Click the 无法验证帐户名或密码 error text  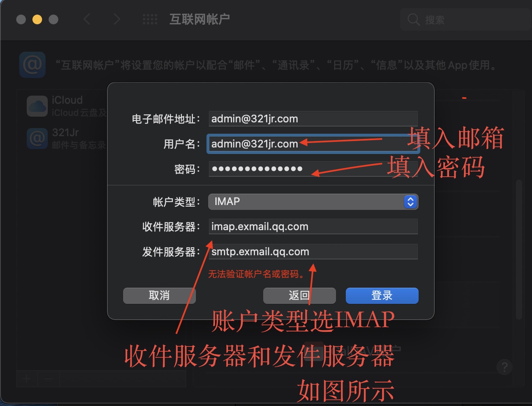256,274
